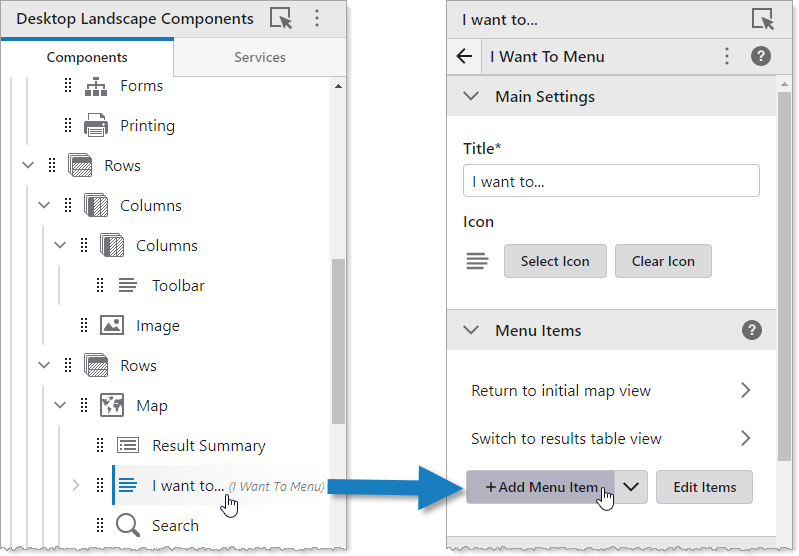Click the Result Summary list icon
Viewport: 799px width, 556px height.
(x=127, y=445)
